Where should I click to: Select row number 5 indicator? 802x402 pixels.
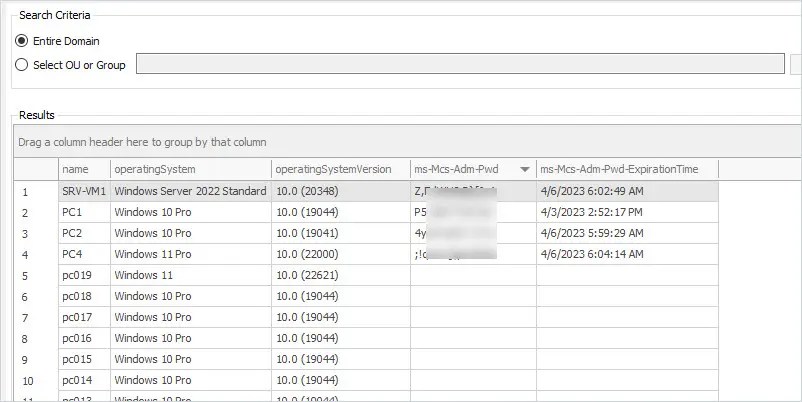point(36,276)
